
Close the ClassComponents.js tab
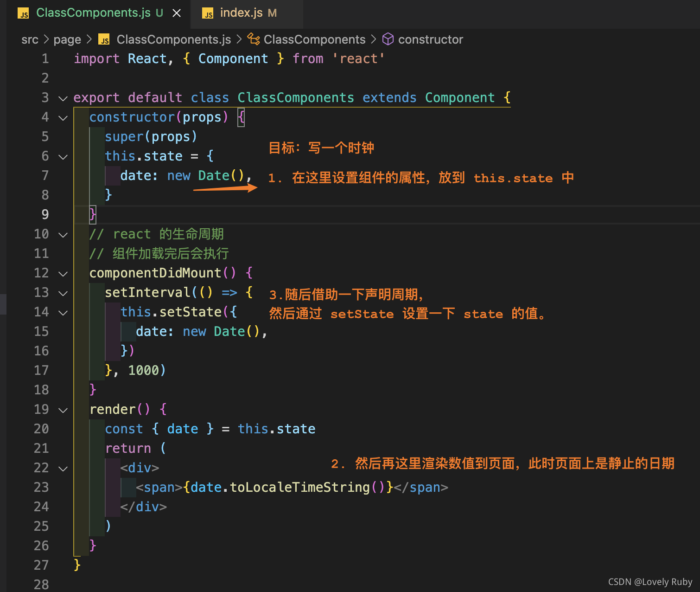point(177,13)
